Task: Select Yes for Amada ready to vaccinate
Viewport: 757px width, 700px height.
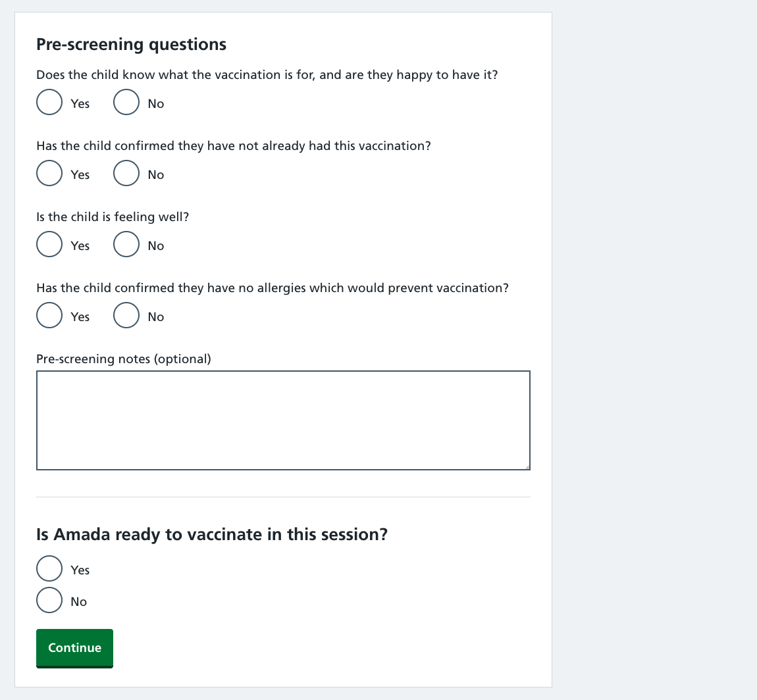Action: (49, 568)
